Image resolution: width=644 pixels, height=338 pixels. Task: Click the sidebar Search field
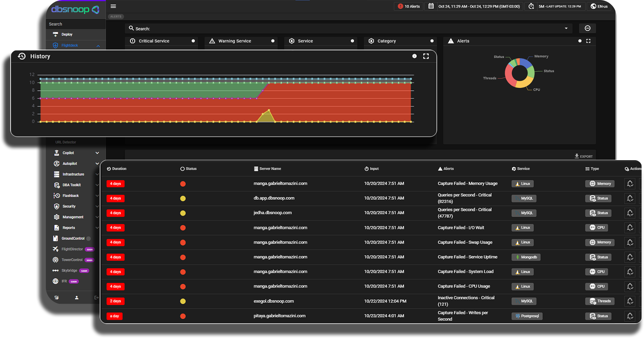pyautogui.click(x=76, y=24)
